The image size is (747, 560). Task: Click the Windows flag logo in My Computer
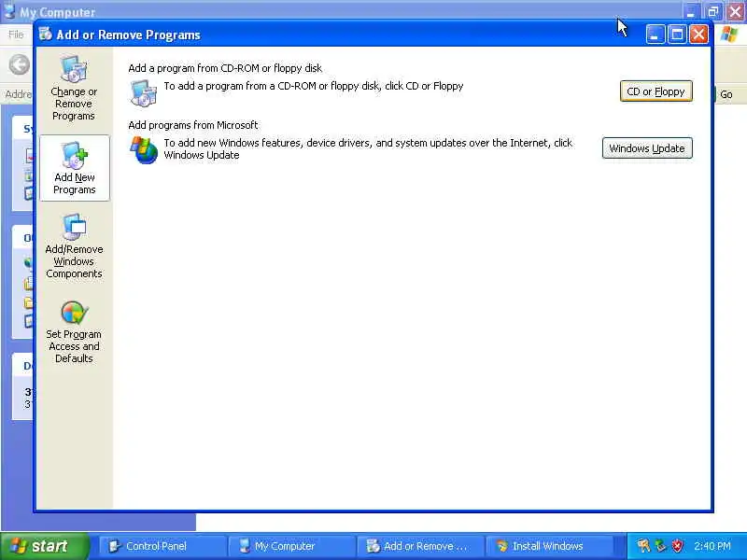tap(729, 35)
